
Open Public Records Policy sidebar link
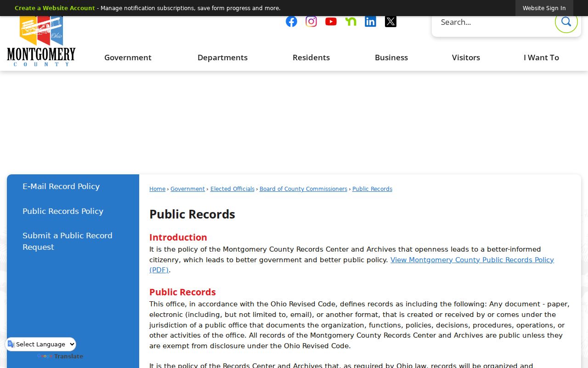pos(63,211)
